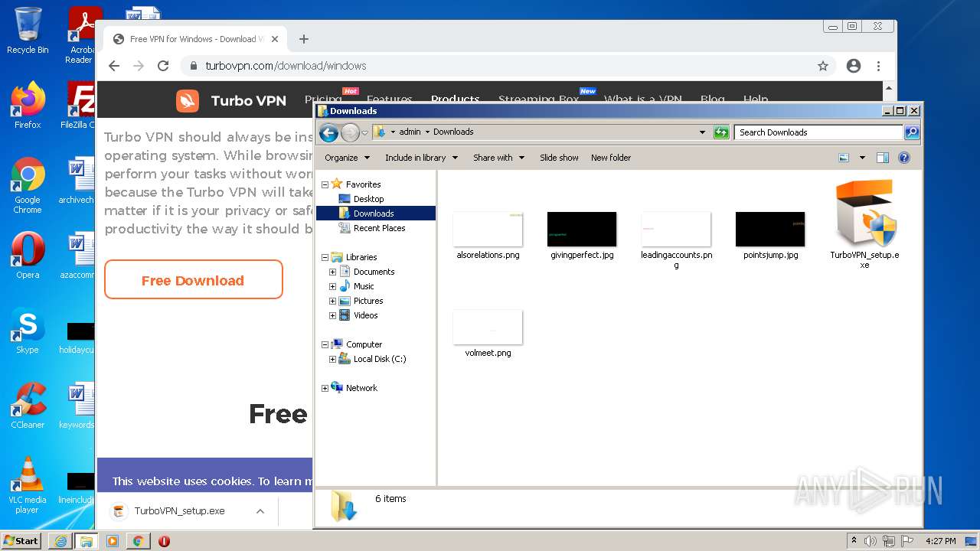Open the address bar history dropdown in Explorer
Viewport: 980px width, 551px height.
click(702, 132)
